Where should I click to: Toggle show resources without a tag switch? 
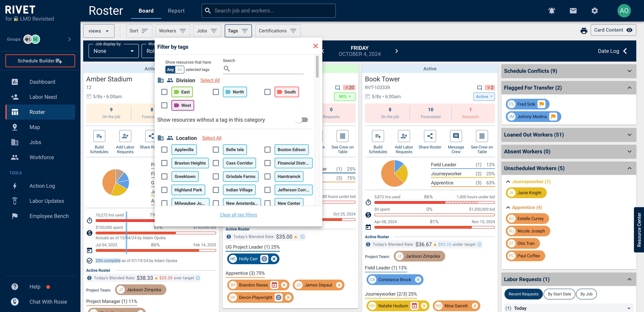[x=302, y=120]
